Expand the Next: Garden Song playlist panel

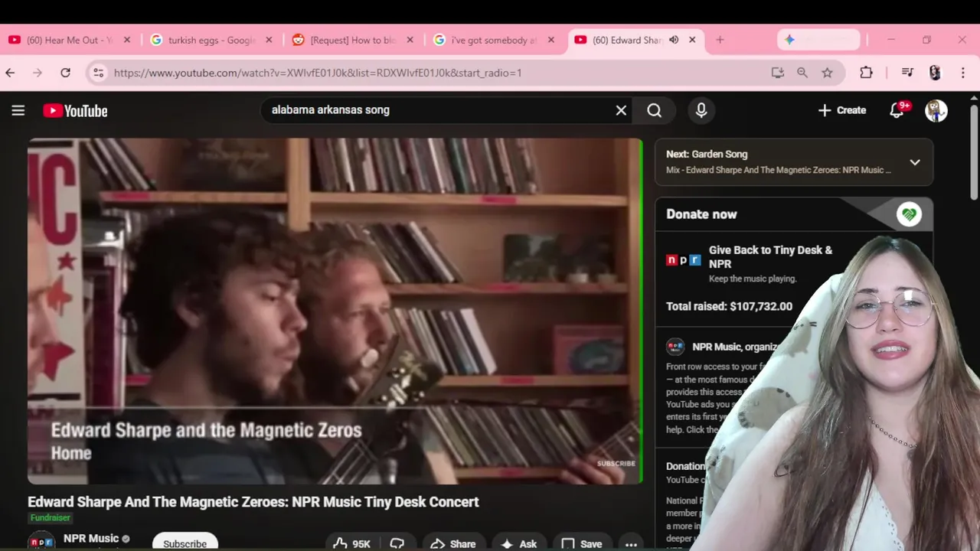coord(915,162)
